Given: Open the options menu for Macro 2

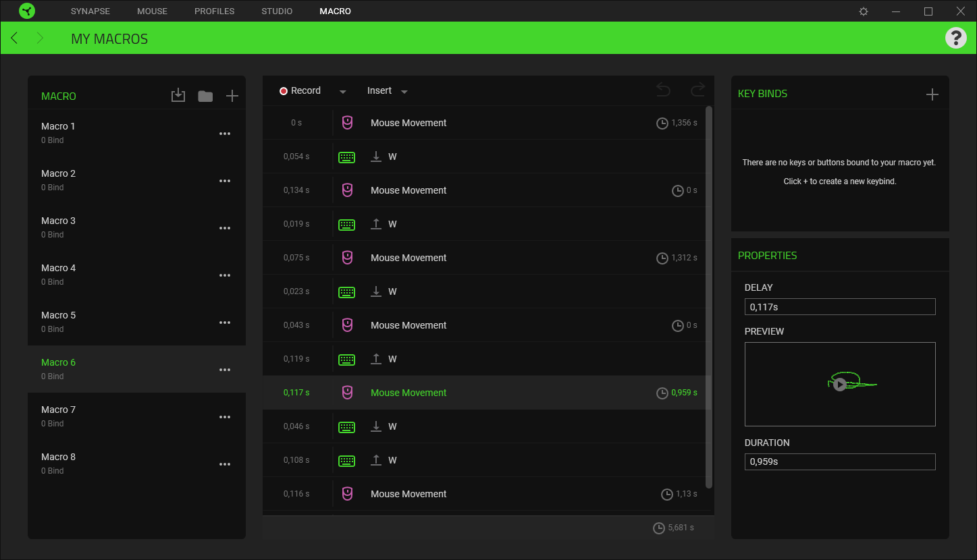Looking at the screenshot, I should [x=225, y=181].
